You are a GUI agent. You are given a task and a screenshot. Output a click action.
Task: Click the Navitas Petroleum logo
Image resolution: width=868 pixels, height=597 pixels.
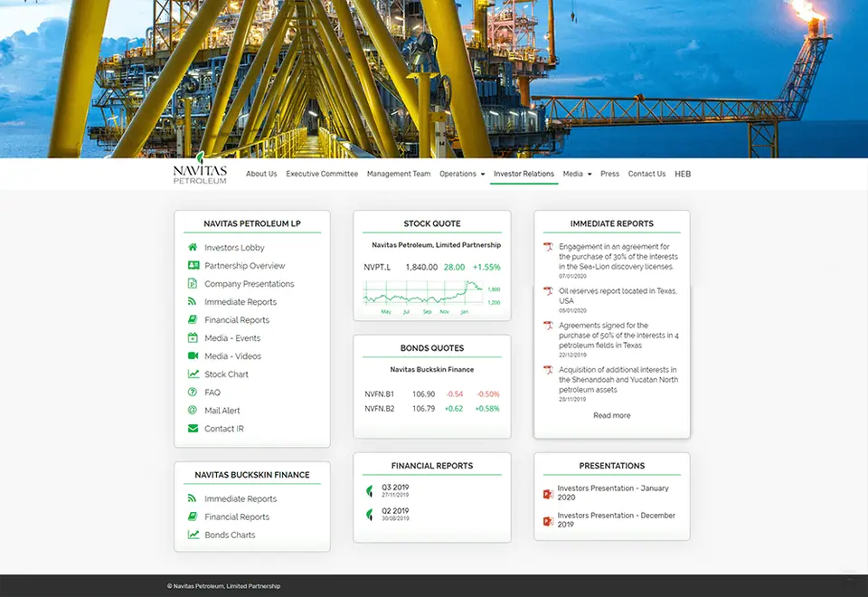click(x=200, y=168)
